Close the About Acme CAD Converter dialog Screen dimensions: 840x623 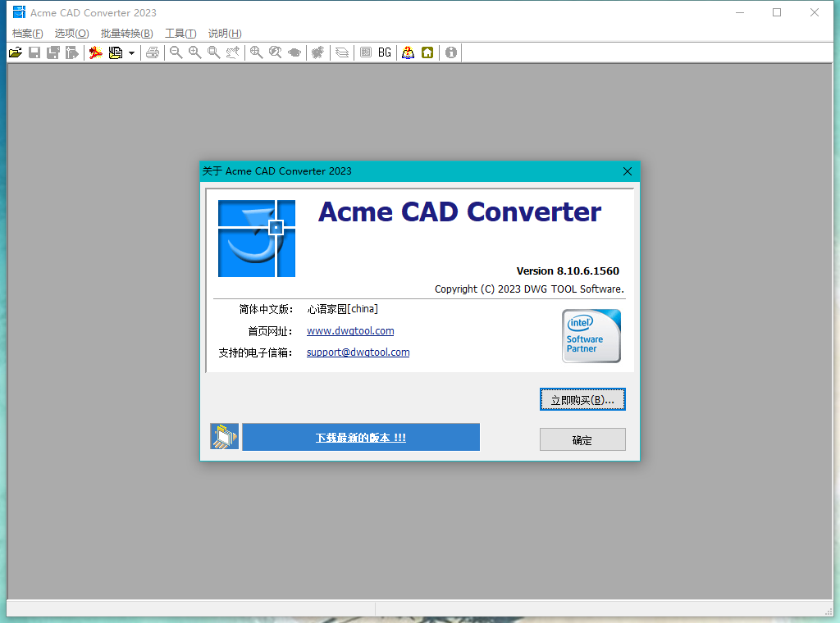click(x=628, y=171)
